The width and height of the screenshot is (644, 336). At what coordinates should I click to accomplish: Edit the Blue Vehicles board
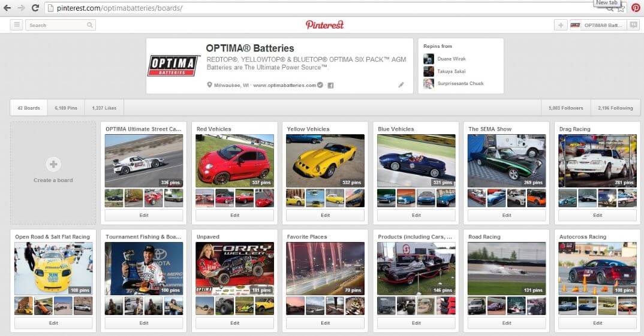pos(416,215)
